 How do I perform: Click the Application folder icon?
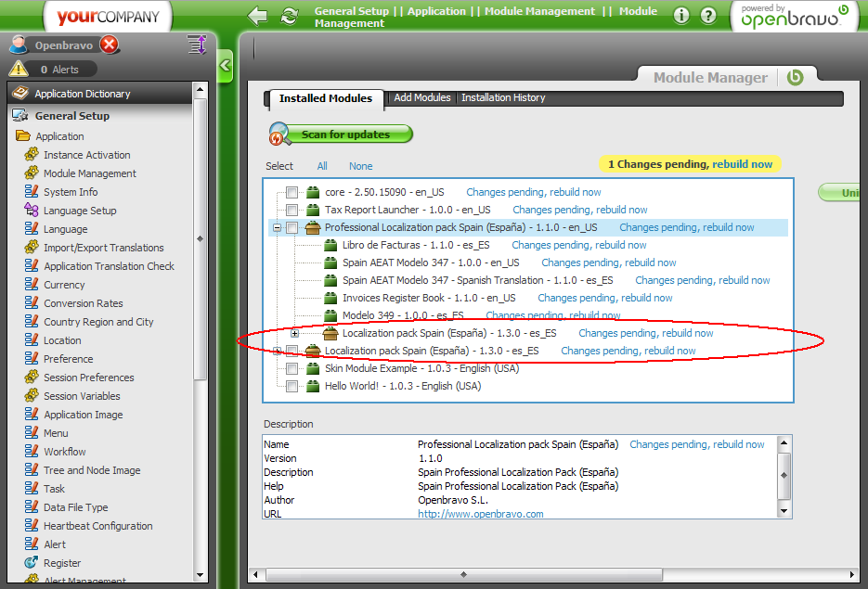point(23,135)
